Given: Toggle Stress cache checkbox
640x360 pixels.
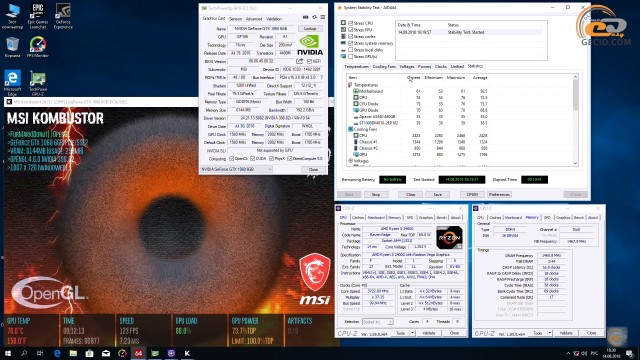Looking at the screenshot, I should tap(350, 36).
